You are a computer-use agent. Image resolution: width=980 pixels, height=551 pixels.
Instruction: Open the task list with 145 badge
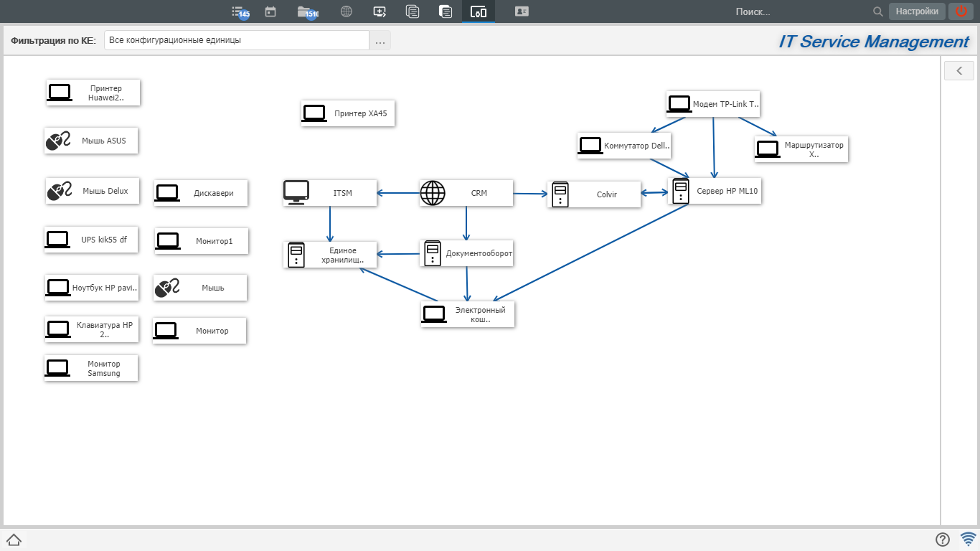240,11
